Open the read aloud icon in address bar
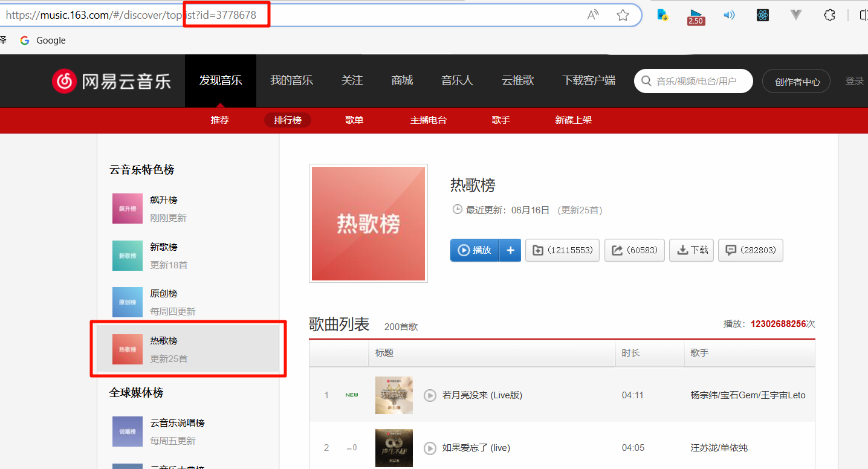 pyautogui.click(x=593, y=16)
